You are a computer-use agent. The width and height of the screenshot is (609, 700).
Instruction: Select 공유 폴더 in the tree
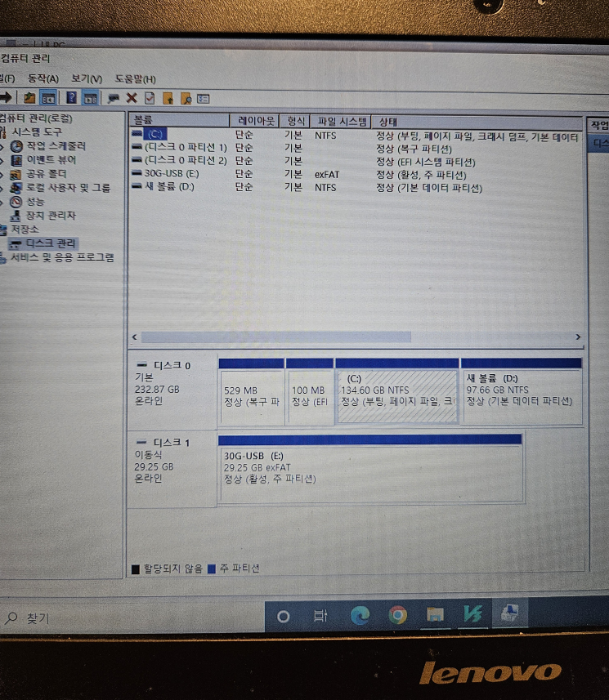coord(46,174)
